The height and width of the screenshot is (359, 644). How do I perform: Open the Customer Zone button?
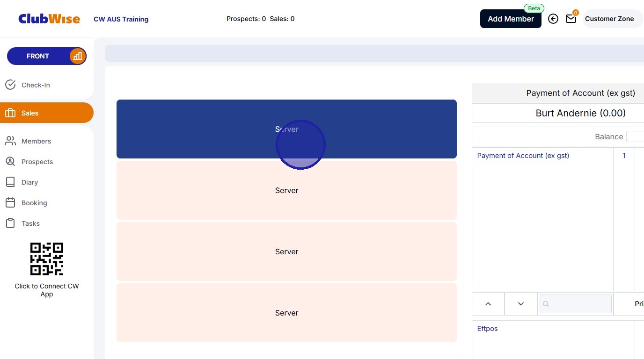pyautogui.click(x=612, y=19)
